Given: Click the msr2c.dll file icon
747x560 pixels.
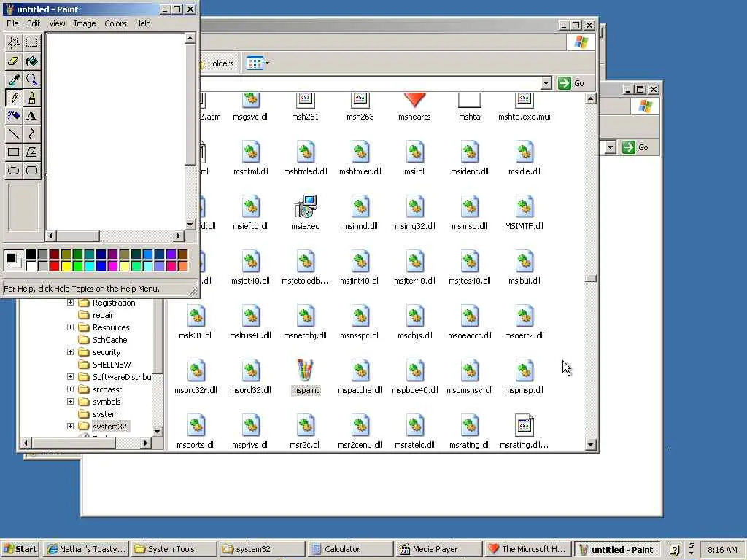Looking at the screenshot, I should pyautogui.click(x=306, y=425).
